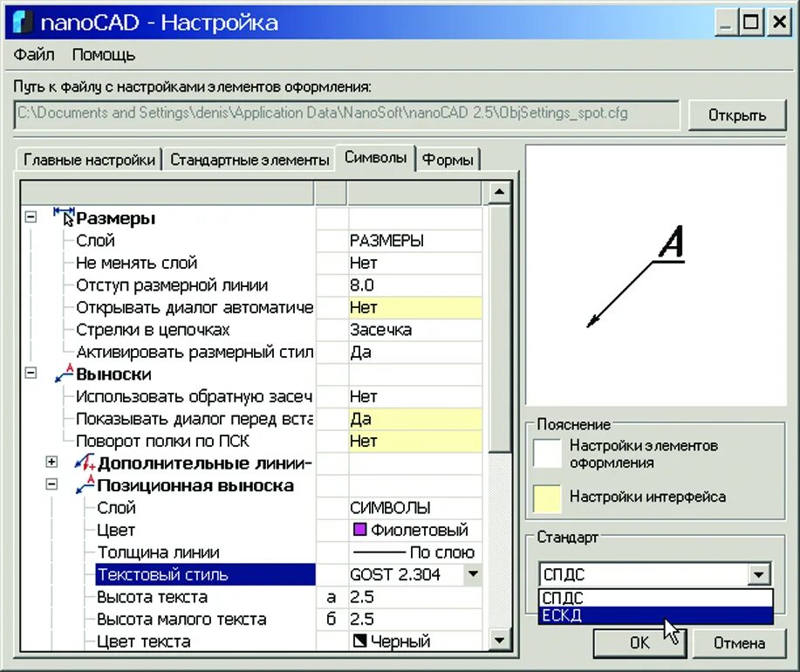Switch to Стандартные элементы tab

(250, 160)
